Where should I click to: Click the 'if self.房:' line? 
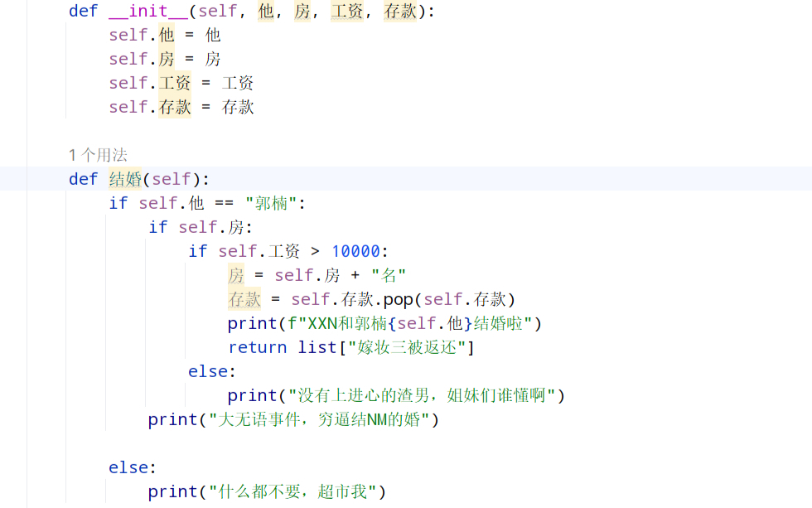[x=201, y=227]
